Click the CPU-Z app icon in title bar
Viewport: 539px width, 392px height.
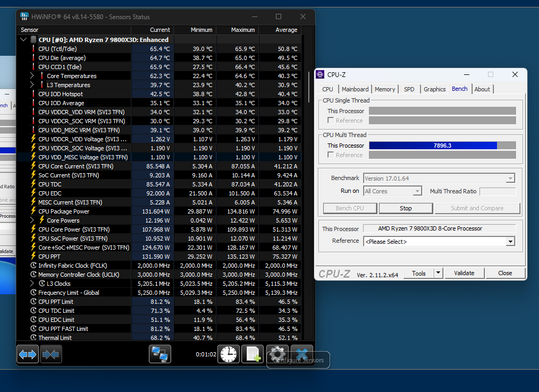(320, 74)
